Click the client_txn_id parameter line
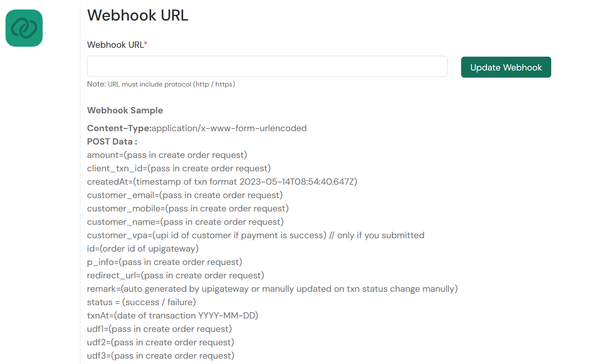The width and height of the screenshot is (615, 364). click(179, 169)
